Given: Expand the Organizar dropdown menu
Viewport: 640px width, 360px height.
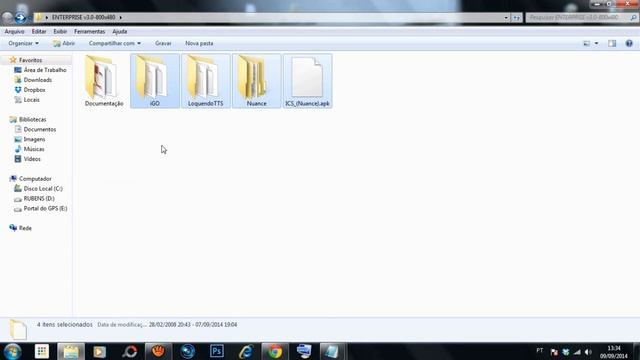Looking at the screenshot, I should (x=23, y=43).
